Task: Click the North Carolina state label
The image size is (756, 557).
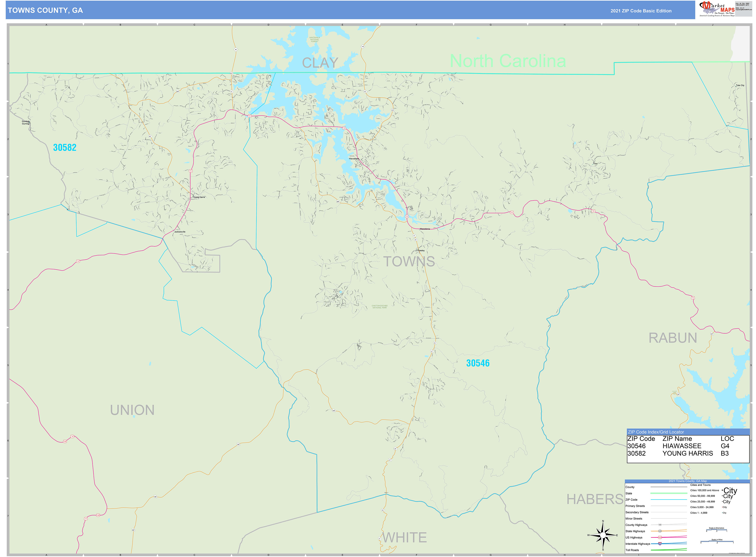Action: click(507, 61)
